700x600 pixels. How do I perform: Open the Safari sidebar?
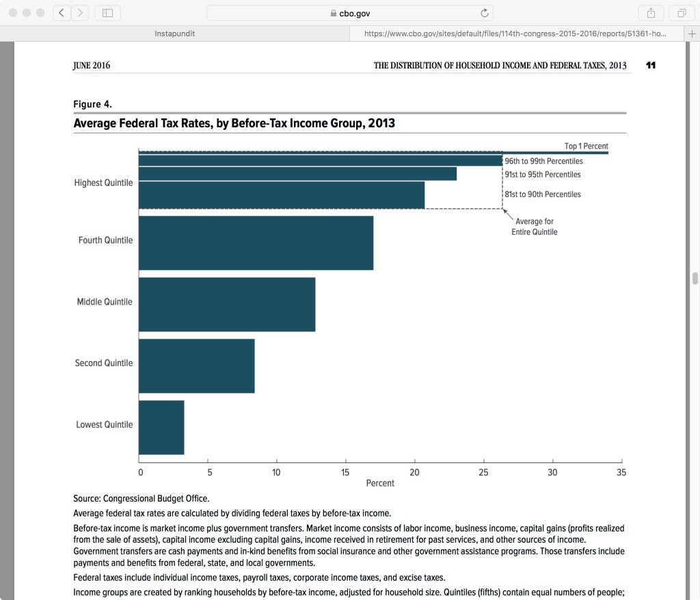tap(107, 12)
